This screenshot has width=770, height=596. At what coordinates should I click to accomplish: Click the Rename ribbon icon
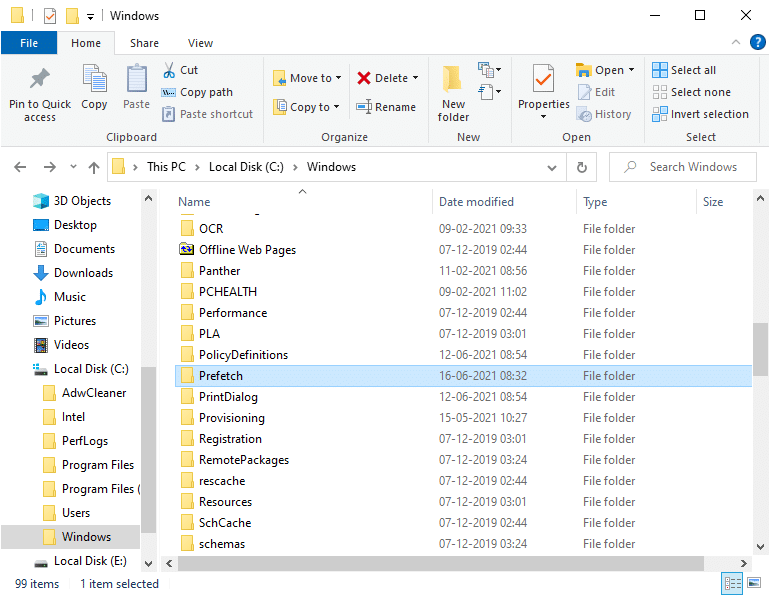(x=364, y=107)
